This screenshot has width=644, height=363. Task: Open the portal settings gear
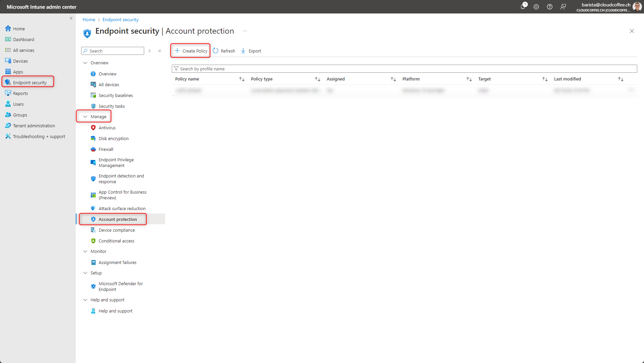(x=536, y=7)
